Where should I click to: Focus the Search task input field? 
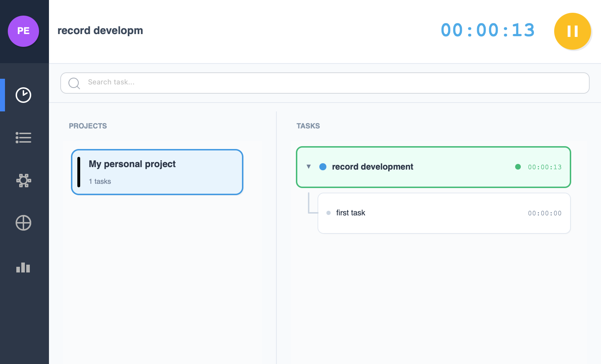click(x=325, y=83)
